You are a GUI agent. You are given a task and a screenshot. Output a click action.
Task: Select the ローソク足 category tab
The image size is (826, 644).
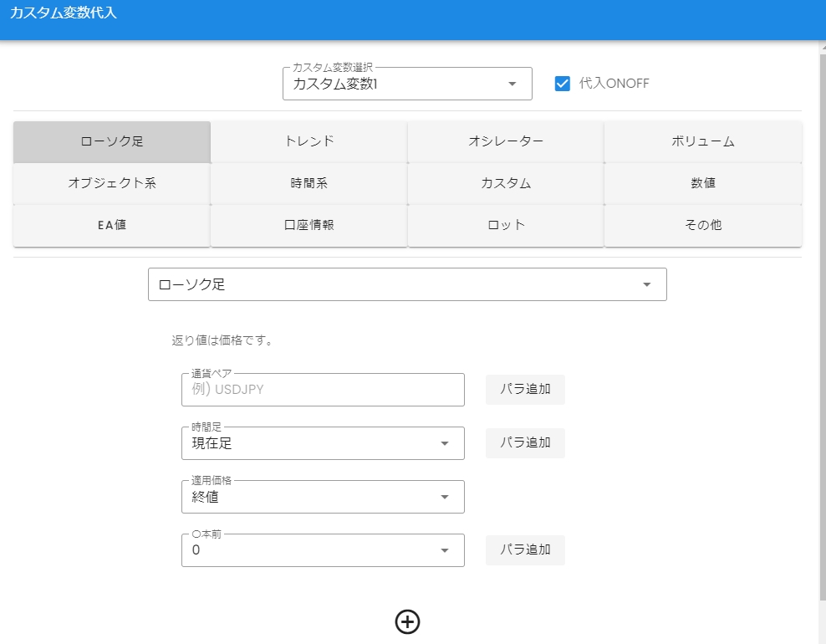(112, 142)
